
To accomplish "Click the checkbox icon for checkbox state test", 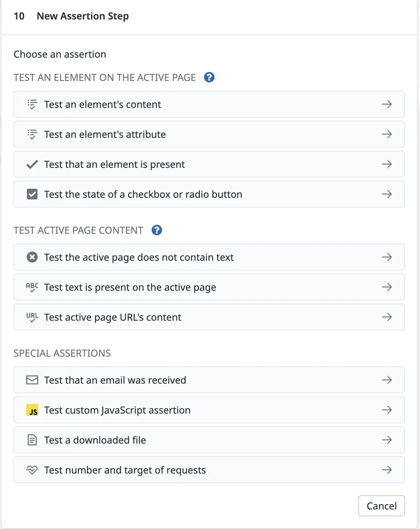I will click(32, 194).
